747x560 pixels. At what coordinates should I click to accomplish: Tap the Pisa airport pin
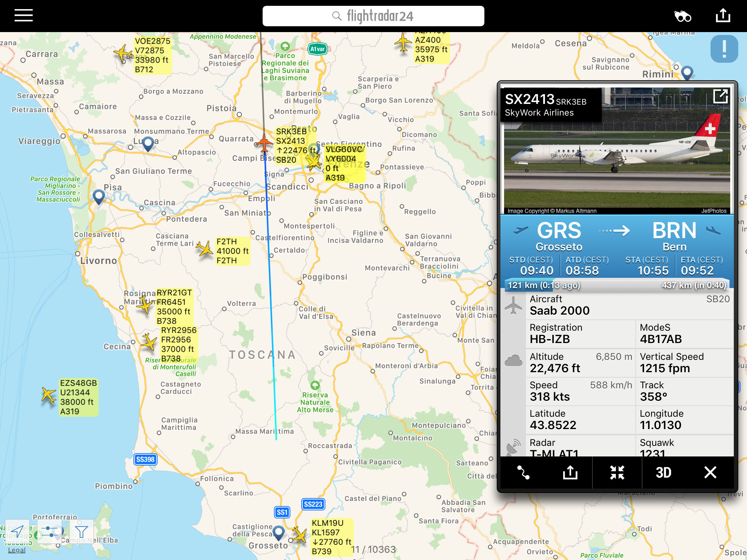99,196
